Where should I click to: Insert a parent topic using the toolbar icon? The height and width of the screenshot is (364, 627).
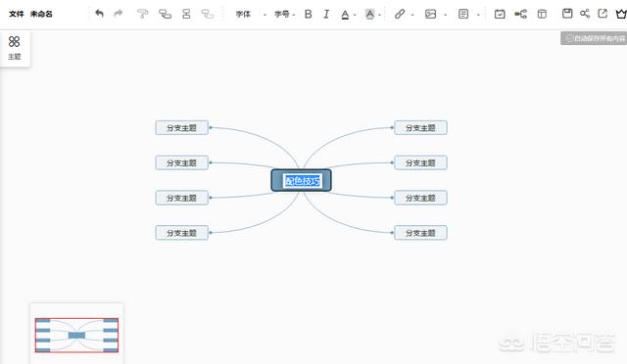point(208,14)
